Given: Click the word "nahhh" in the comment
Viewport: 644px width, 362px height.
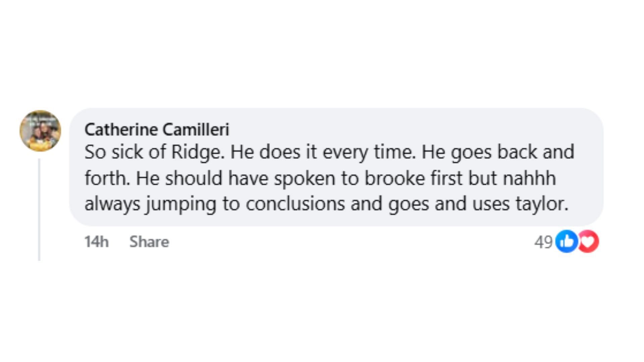Looking at the screenshot, I should [x=529, y=178].
